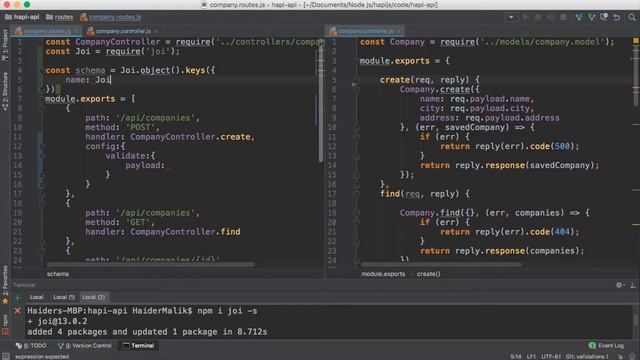Click cursor position 5:14 in status bar
This screenshot has height=360, width=640.
pyautogui.click(x=516, y=356)
